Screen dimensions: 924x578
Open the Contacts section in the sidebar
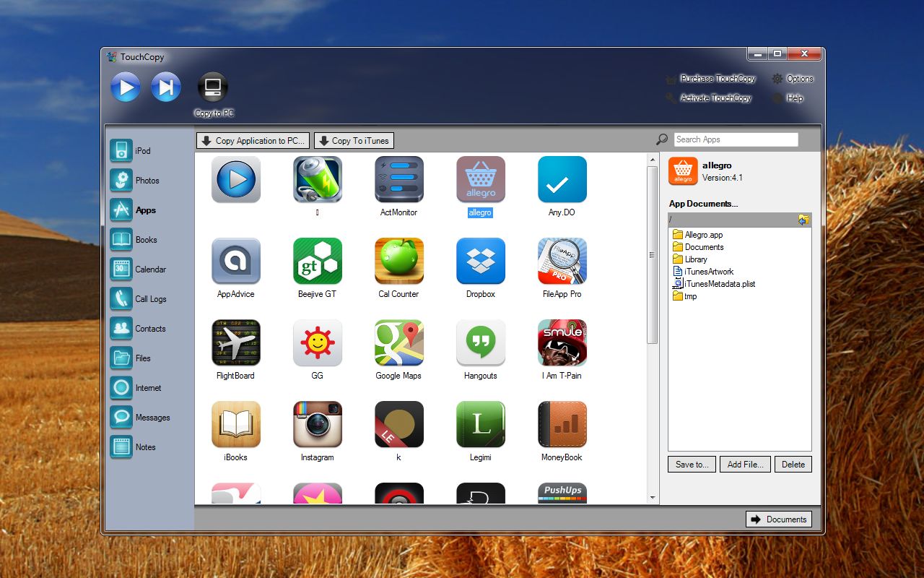(x=139, y=328)
